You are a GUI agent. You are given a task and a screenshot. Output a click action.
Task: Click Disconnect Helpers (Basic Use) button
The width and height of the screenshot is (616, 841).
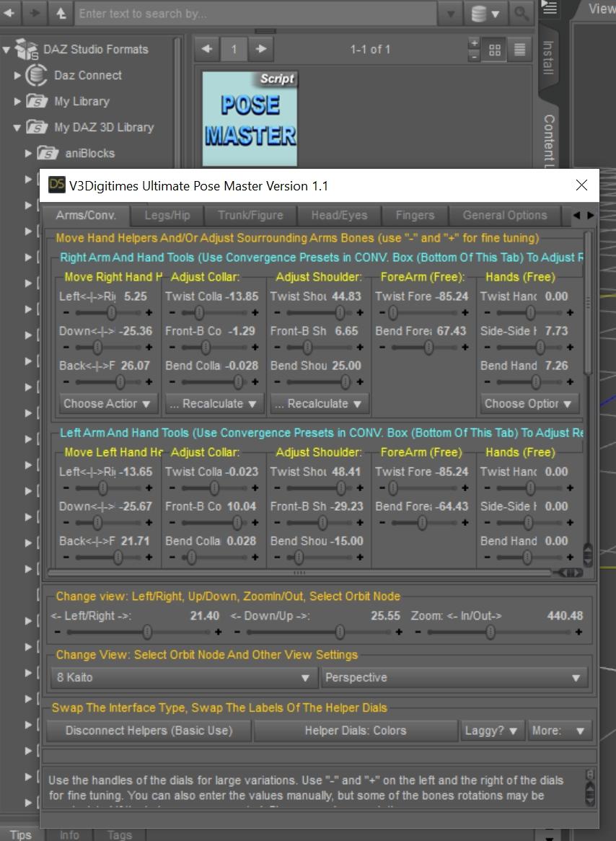[149, 731]
